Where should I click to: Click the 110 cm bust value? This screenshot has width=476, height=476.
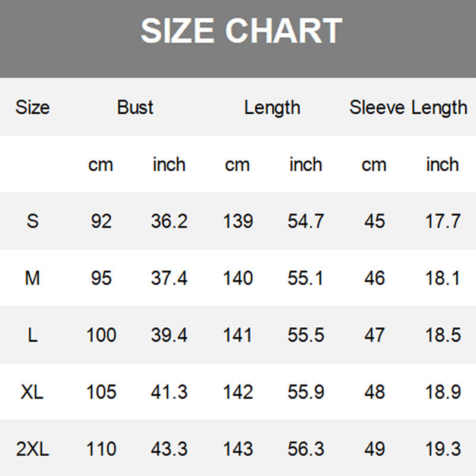(101, 449)
